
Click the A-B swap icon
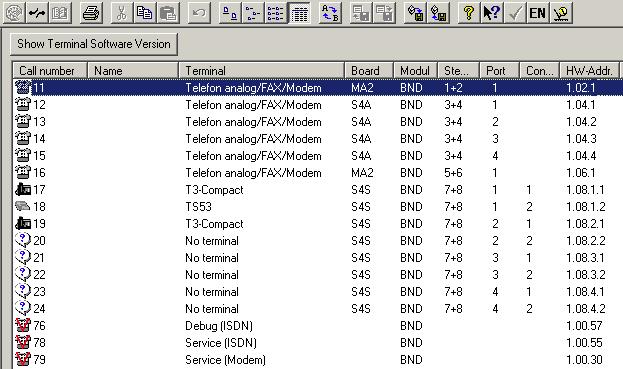[330, 13]
